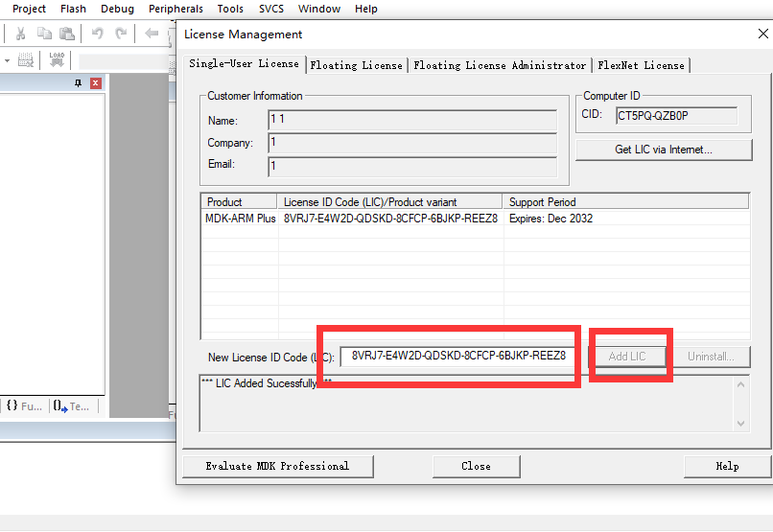Image resolution: width=773 pixels, height=532 pixels.
Task: Click the Expires: Dec 2032 cell
Action: pos(551,219)
